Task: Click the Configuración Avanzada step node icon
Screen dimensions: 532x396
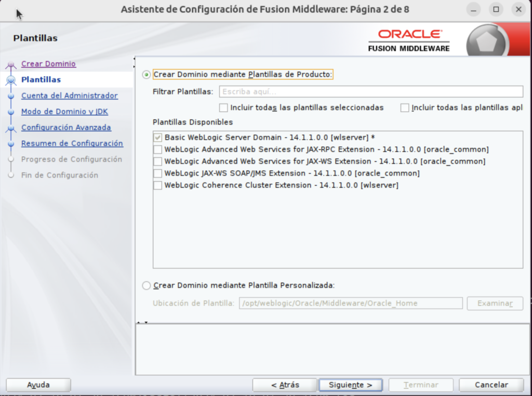Action: click(11, 127)
